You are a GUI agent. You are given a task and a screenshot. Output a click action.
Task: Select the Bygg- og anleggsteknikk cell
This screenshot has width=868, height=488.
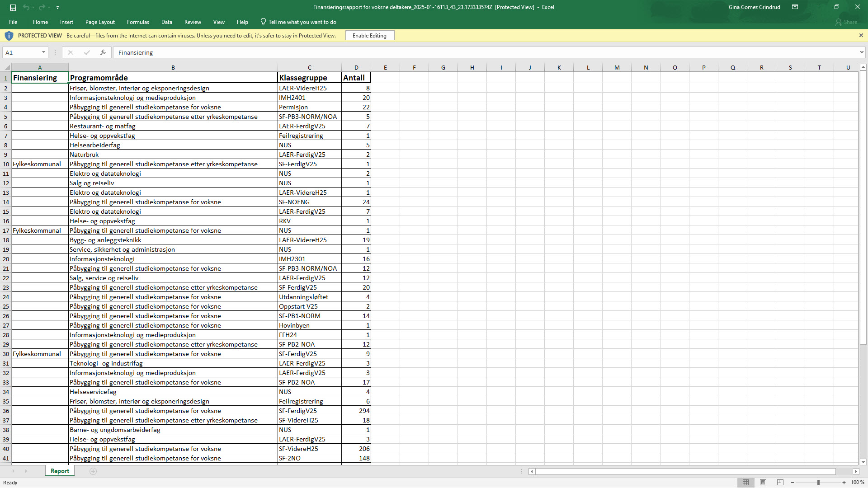(x=173, y=240)
